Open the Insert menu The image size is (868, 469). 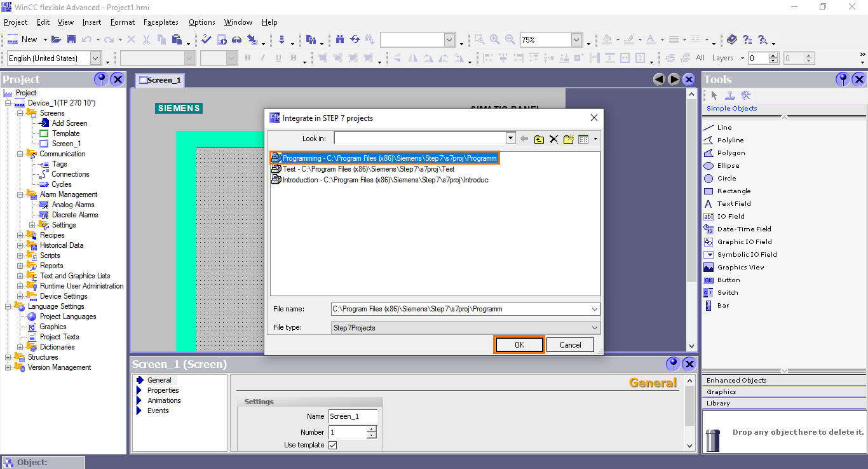92,22
